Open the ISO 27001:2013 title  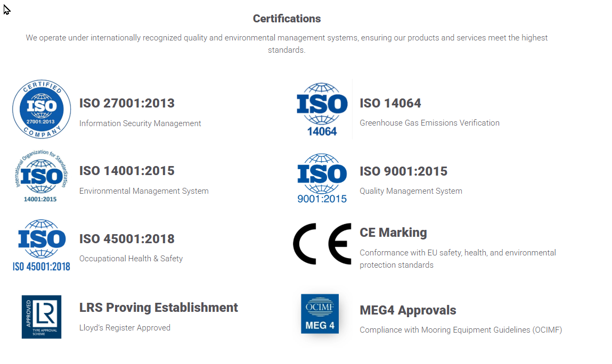click(127, 103)
